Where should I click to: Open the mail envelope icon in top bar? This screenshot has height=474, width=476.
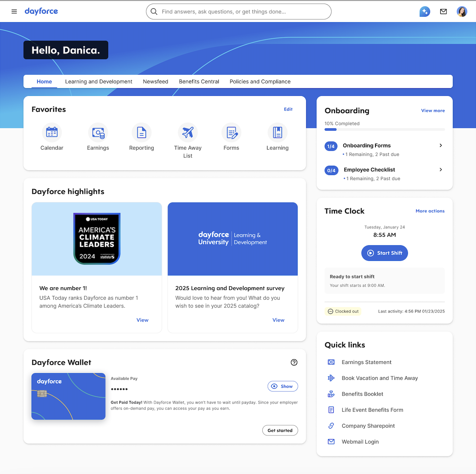coord(443,11)
